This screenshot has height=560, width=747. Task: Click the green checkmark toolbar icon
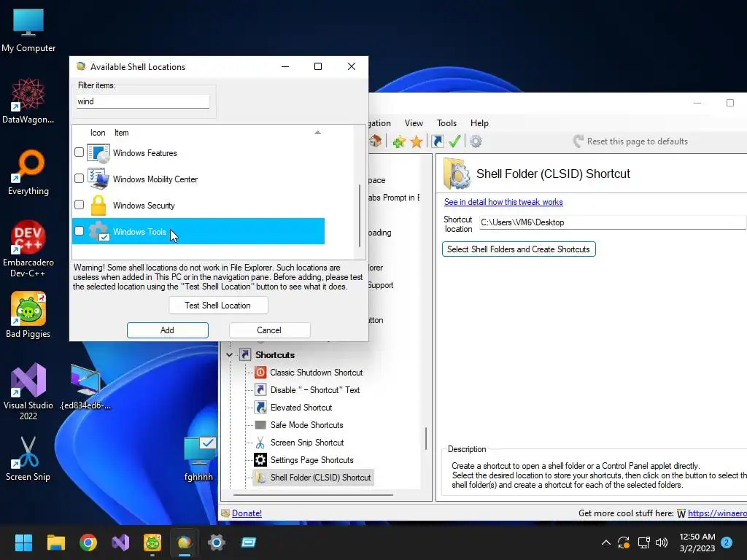(454, 141)
